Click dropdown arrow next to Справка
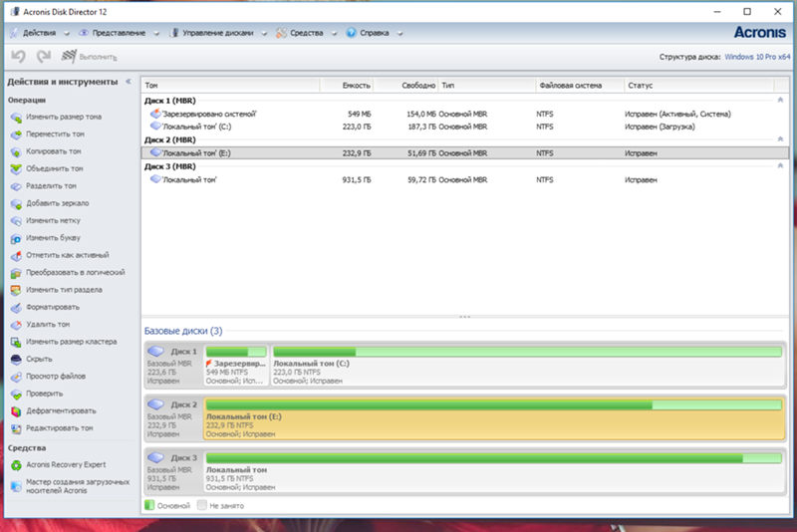The height and width of the screenshot is (532, 797). [x=400, y=34]
